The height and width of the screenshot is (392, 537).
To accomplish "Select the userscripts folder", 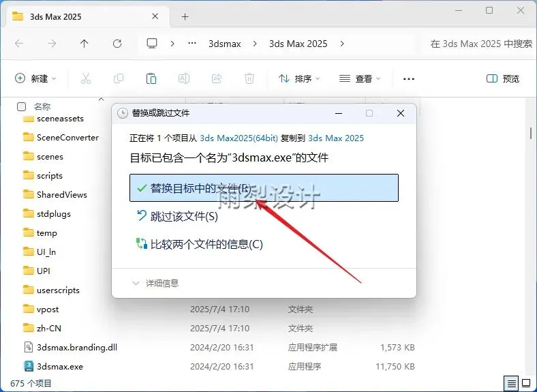I will pos(58,290).
